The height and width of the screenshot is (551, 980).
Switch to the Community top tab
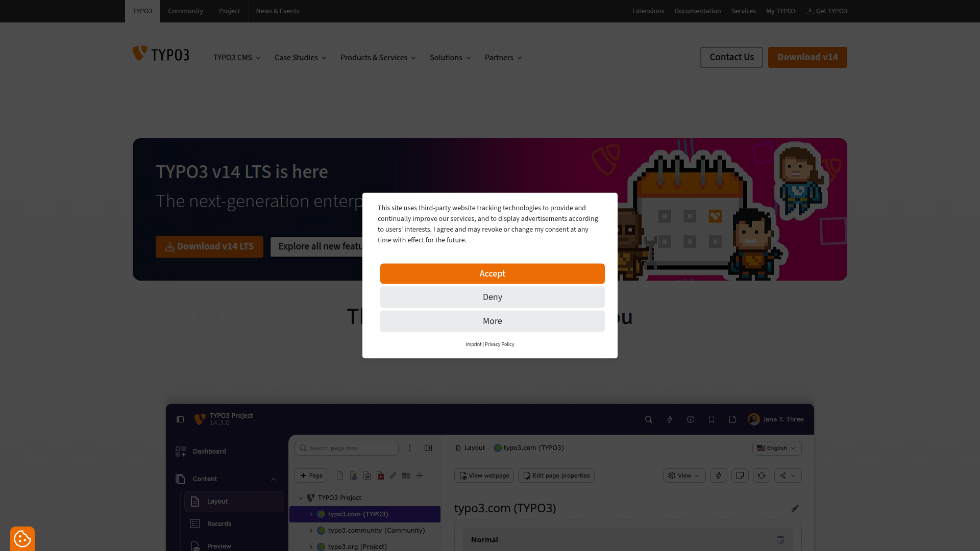click(185, 11)
